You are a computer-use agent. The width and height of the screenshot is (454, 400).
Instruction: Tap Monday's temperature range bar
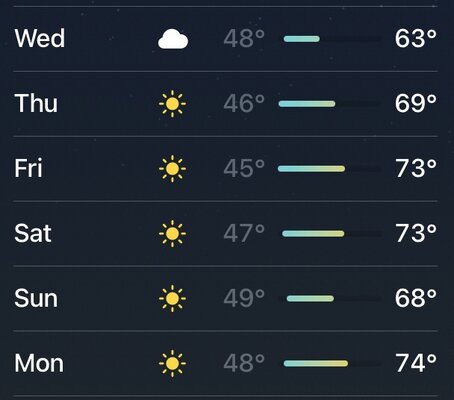tap(332, 363)
